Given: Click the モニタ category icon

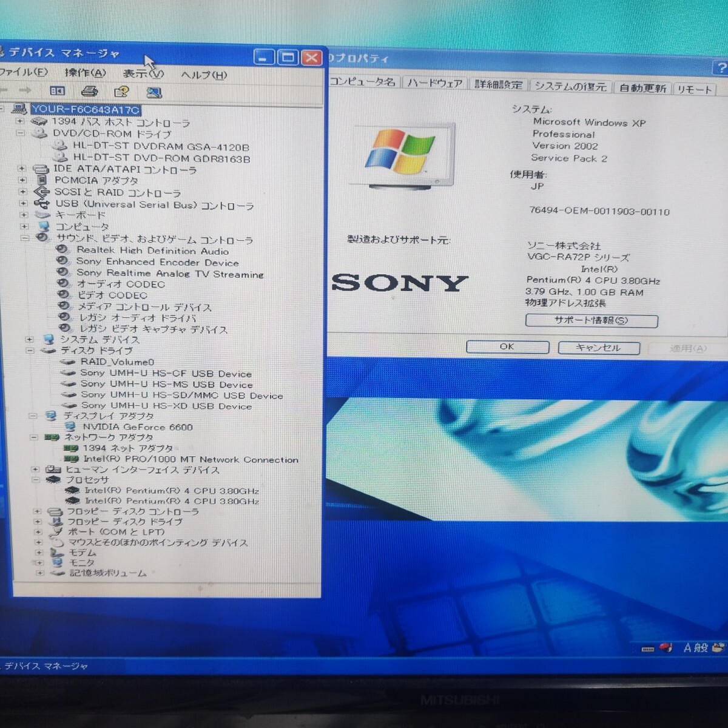Looking at the screenshot, I should [x=58, y=562].
